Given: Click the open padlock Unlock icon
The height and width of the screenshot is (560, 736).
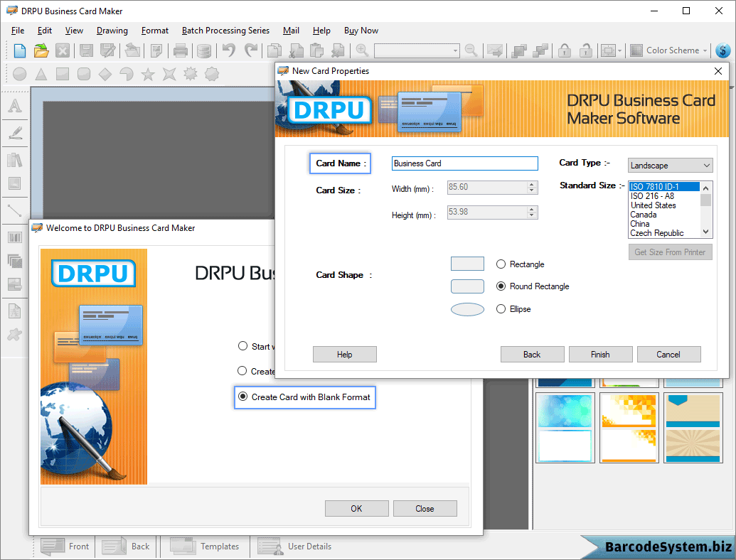Looking at the screenshot, I should tap(586, 50).
